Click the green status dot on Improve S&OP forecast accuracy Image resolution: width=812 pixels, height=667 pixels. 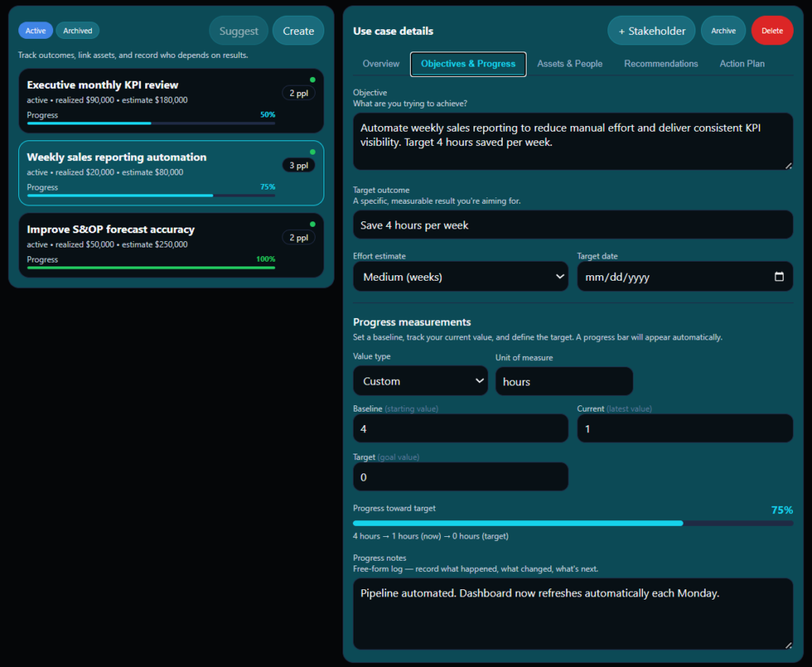(312, 224)
